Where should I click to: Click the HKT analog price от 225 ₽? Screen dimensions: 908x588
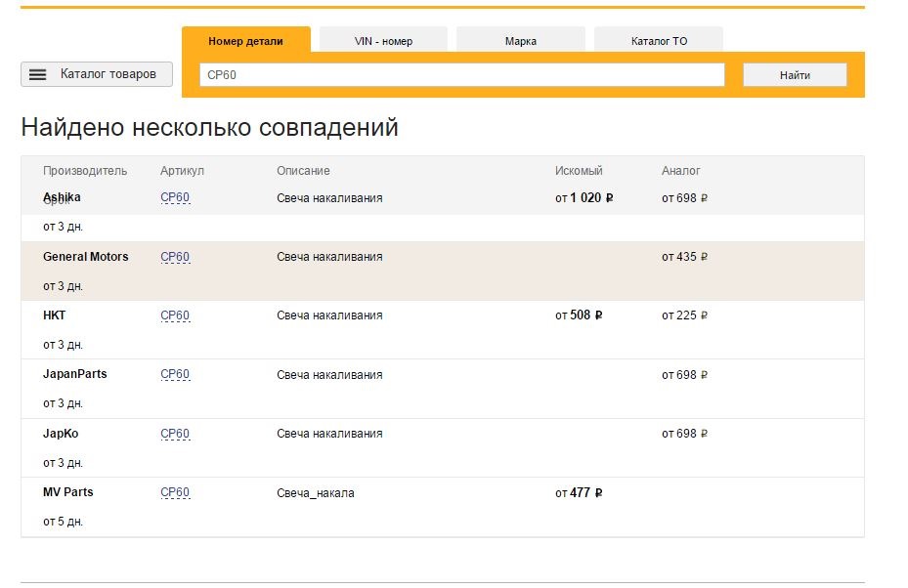(684, 315)
